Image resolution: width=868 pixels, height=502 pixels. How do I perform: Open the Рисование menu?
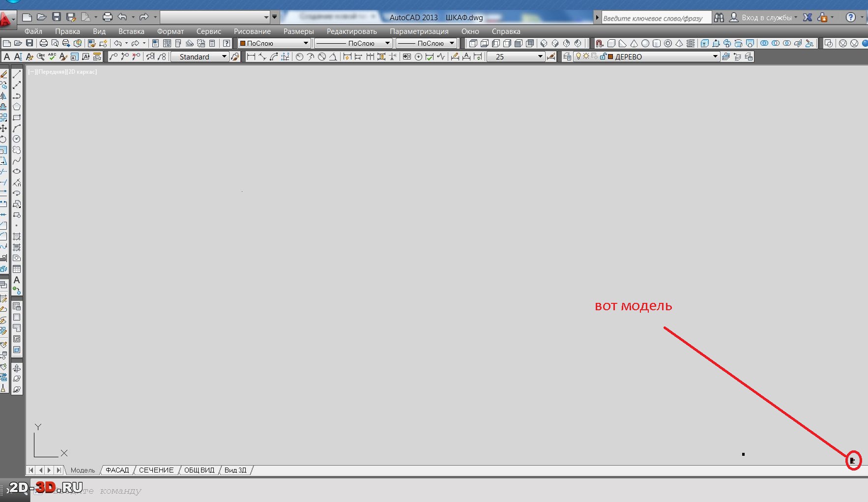tap(252, 31)
